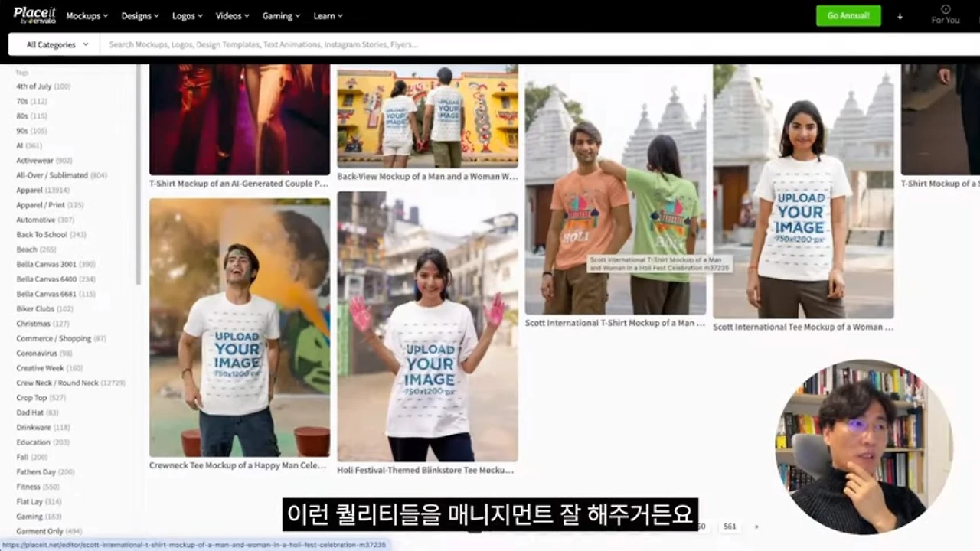Filter by Back To School tag
The image size is (980, 551).
click(x=51, y=235)
